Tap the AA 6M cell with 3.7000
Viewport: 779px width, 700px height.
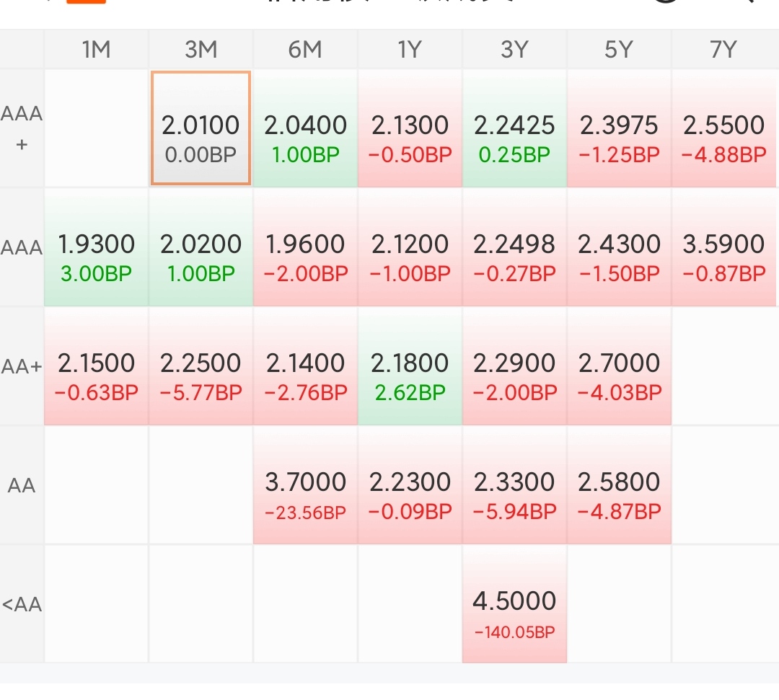pos(305,485)
